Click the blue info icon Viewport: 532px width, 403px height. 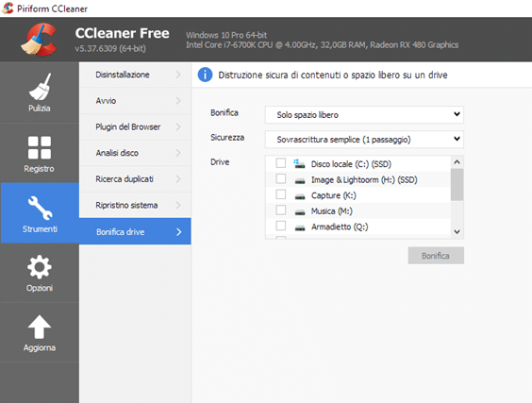click(x=205, y=75)
